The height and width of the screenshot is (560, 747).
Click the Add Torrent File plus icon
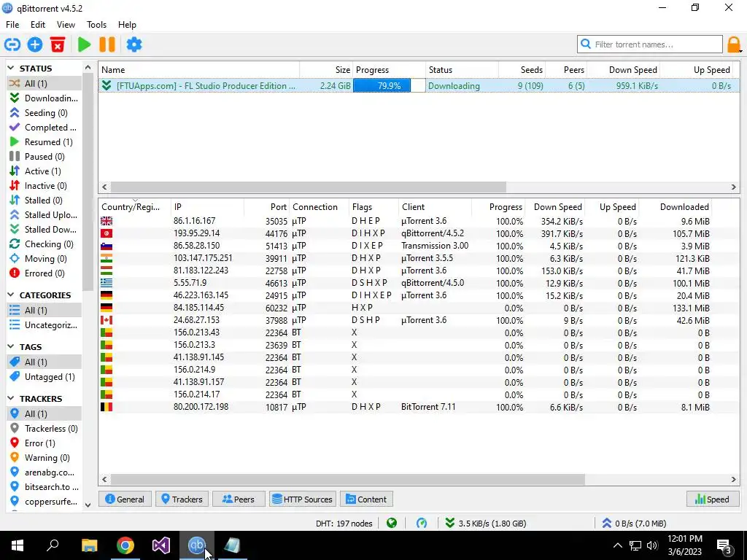(35, 44)
